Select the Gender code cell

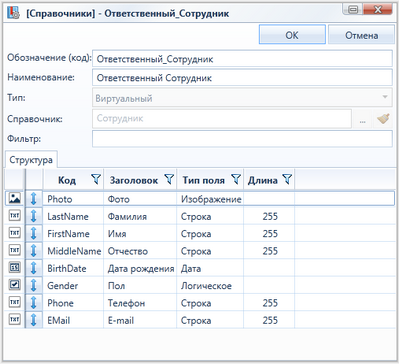73,286
